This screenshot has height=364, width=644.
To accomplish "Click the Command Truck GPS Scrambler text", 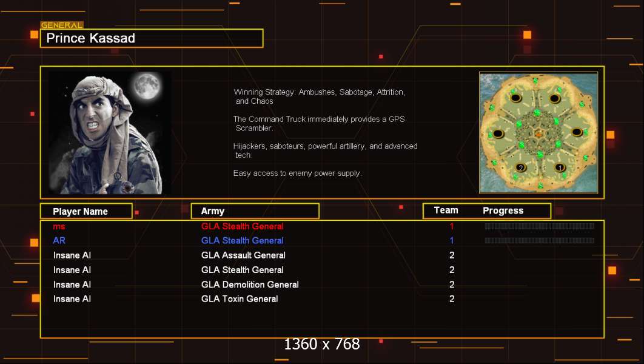I will click(x=319, y=124).
